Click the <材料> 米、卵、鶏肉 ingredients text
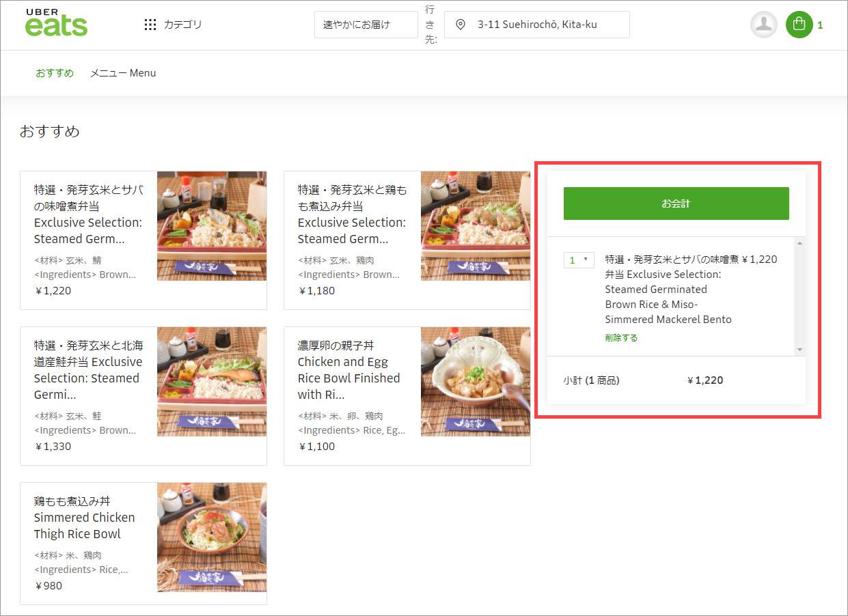848x616 pixels. pyautogui.click(x=340, y=416)
